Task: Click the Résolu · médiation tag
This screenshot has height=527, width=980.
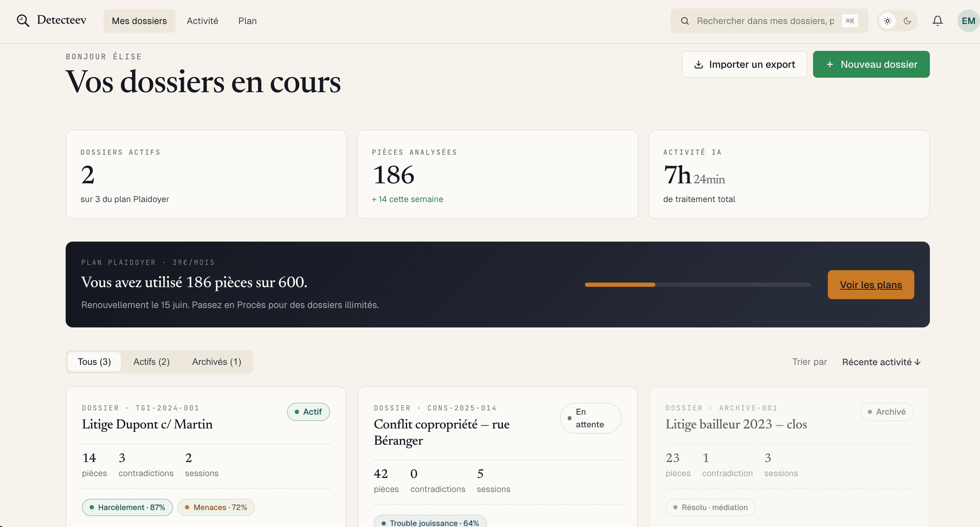Action: click(x=710, y=507)
